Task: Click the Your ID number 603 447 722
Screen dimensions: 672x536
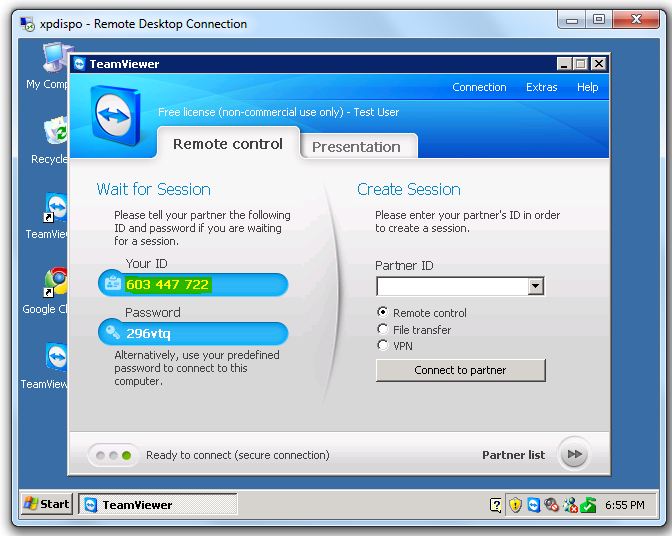Action: (168, 284)
